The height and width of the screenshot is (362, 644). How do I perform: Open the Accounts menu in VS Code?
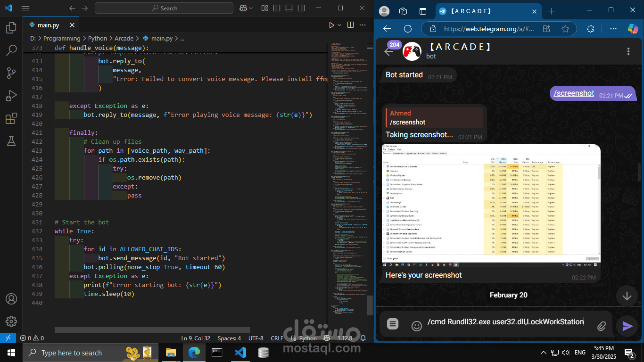pos(11,299)
